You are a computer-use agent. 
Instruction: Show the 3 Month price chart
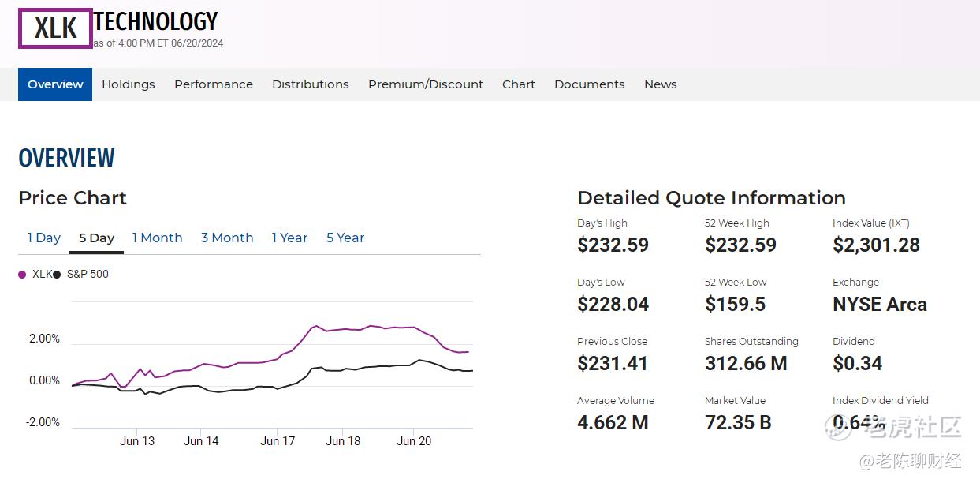[x=227, y=238]
